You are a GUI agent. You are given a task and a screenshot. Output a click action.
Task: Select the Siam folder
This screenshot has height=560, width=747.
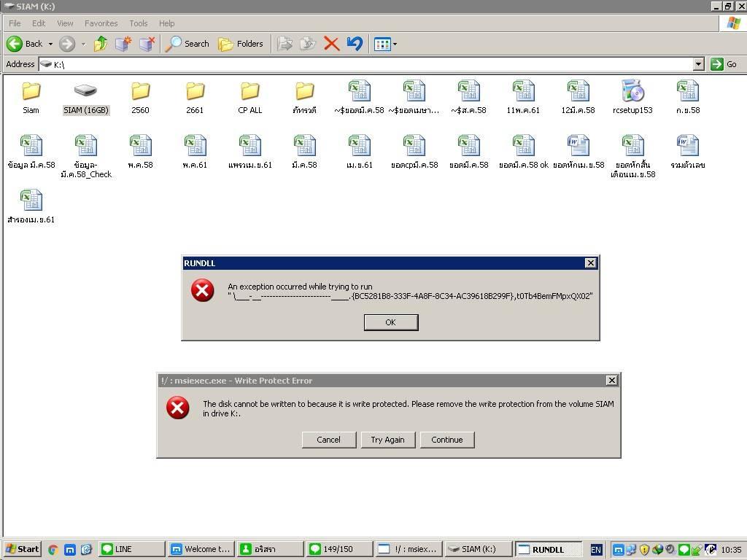[31, 98]
